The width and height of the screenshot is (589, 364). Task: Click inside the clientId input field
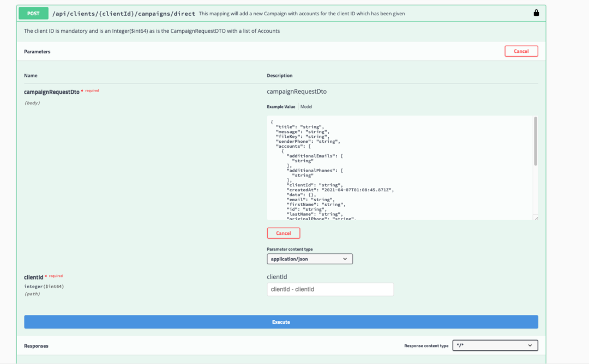pos(330,289)
